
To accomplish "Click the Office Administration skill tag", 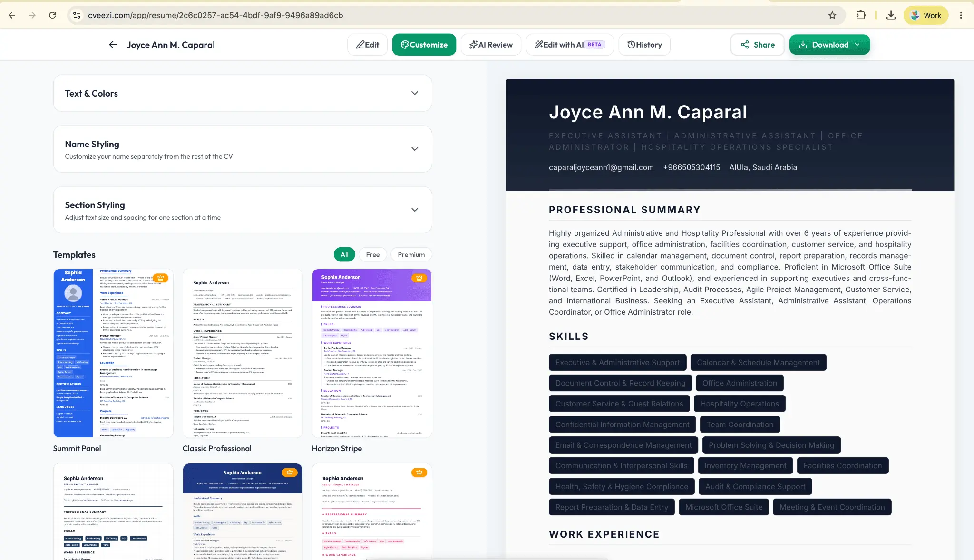I will point(740,383).
